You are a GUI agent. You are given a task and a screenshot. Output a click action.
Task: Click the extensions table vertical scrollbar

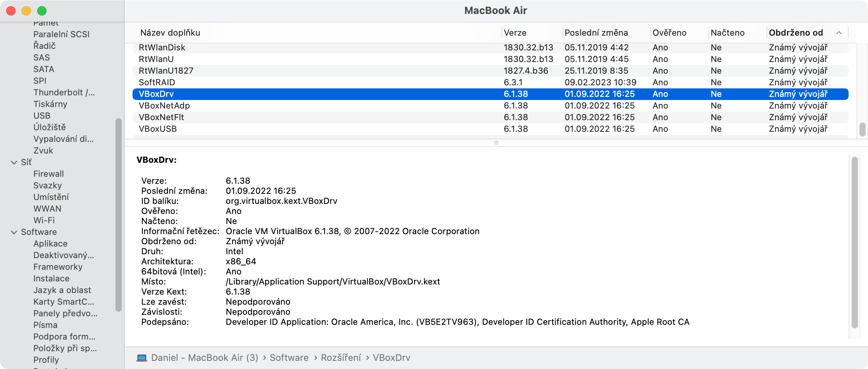click(862, 129)
